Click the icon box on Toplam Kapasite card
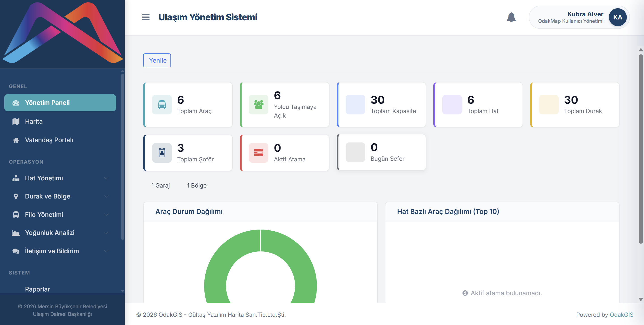 tap(355, 104)
